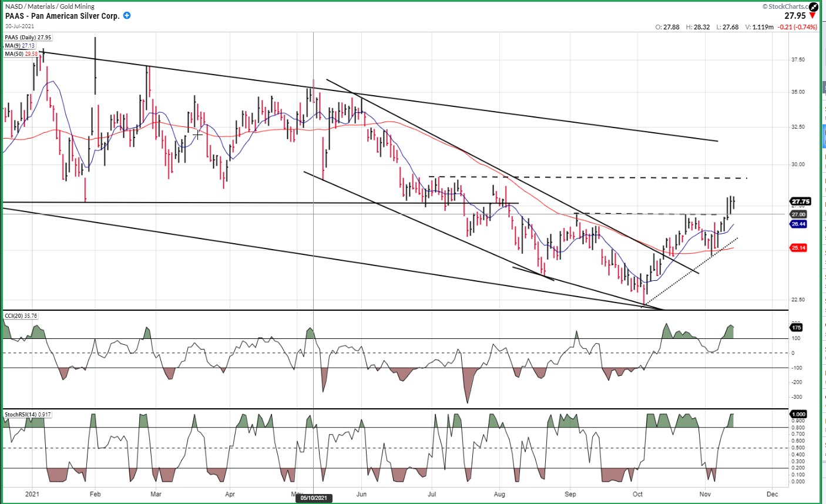Click the 05/10/2021 date marker on time axis
Image resolution: width=826 pixels, height=504 pixels.
click(314, 498)
